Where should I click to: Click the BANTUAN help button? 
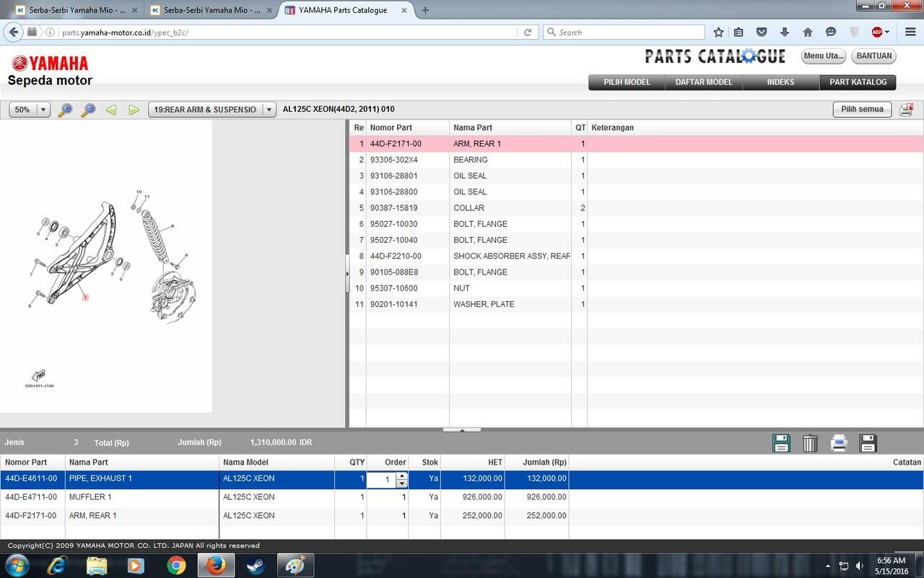click(x=873, y=56)
